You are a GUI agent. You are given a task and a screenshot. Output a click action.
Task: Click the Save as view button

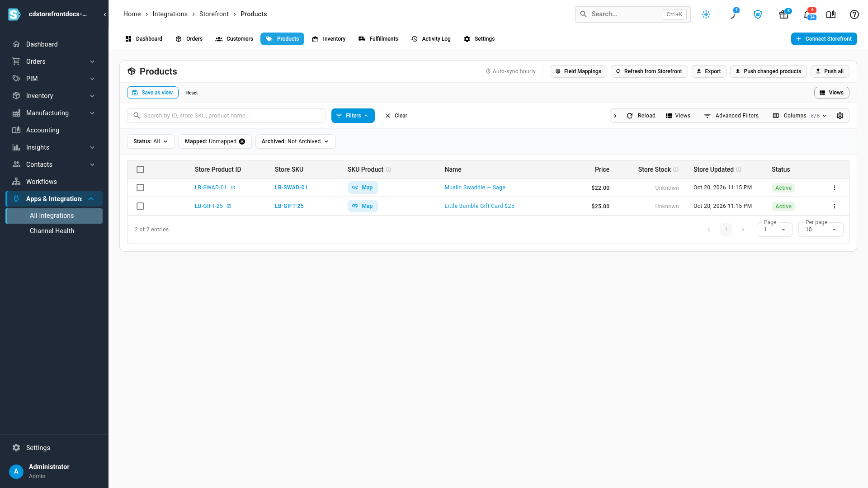tap(153, 93)
